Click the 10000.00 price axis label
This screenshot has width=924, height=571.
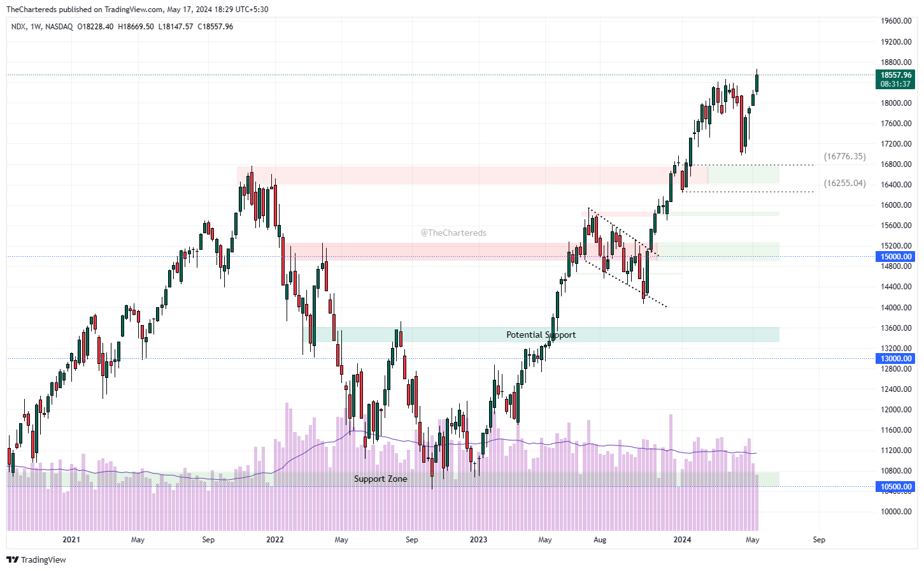point(896,512)
